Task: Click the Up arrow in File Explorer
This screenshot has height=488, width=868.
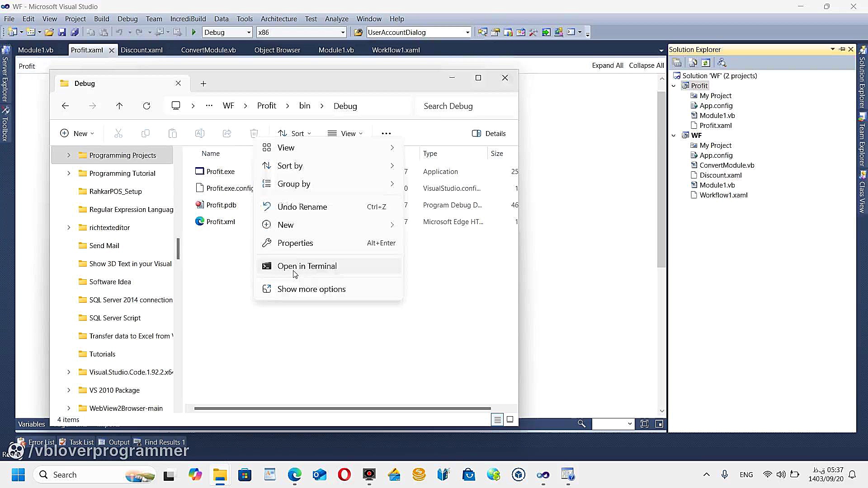Action: pos(119,106)
